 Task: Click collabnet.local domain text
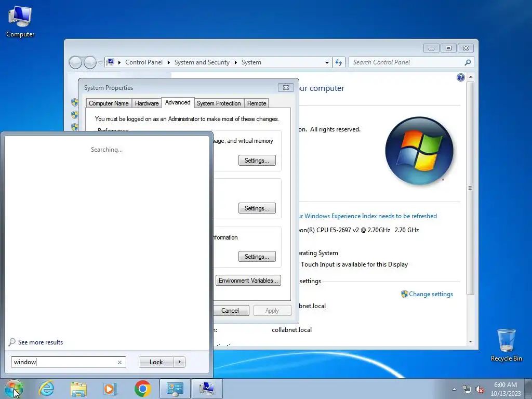point(292,330)
